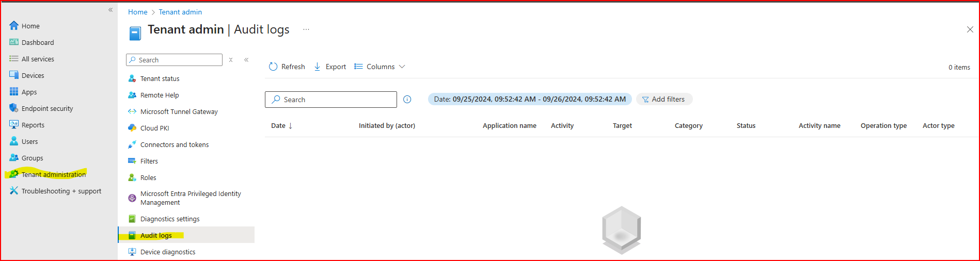Open the Dashboard icon in sidebar

click(x=14, y=42)
